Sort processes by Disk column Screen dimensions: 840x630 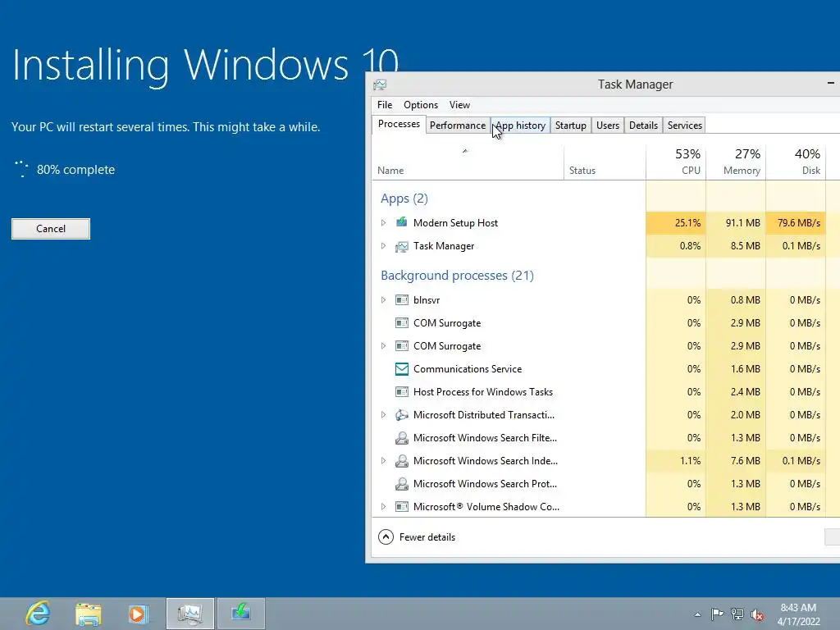coord(796,162)
